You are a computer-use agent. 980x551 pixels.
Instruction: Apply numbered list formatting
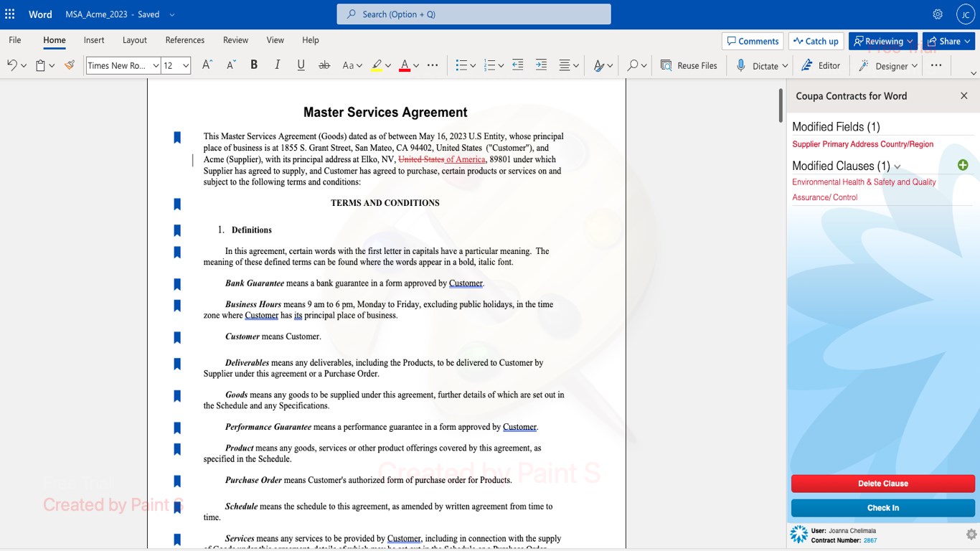490,65
